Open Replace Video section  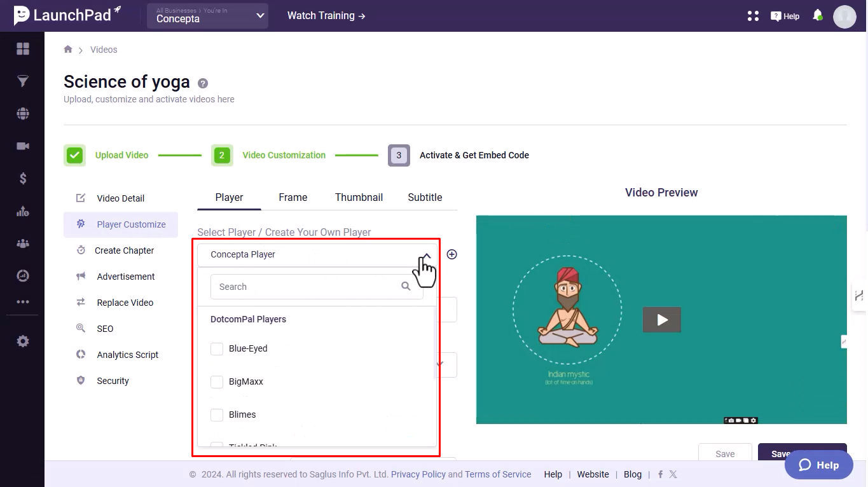pyautogui.click(x=121, y=303)
